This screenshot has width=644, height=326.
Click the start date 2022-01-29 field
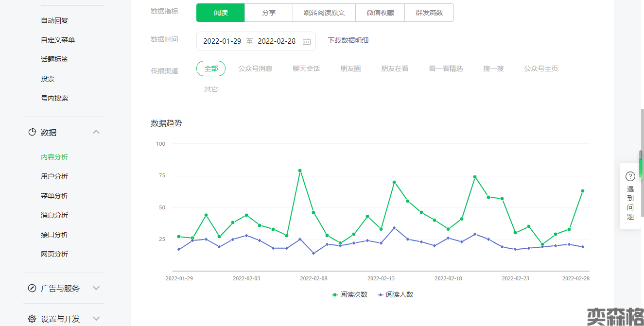(x=222, y=41)
